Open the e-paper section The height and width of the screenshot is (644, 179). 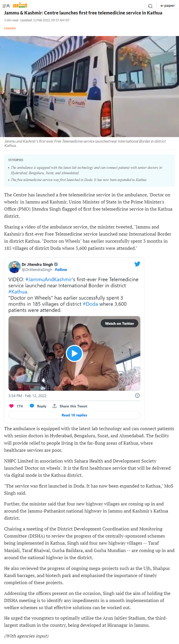point(167,5)
